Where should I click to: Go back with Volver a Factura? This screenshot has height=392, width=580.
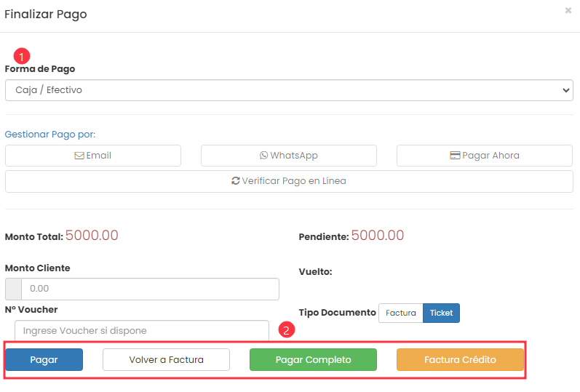coord(166,359)
